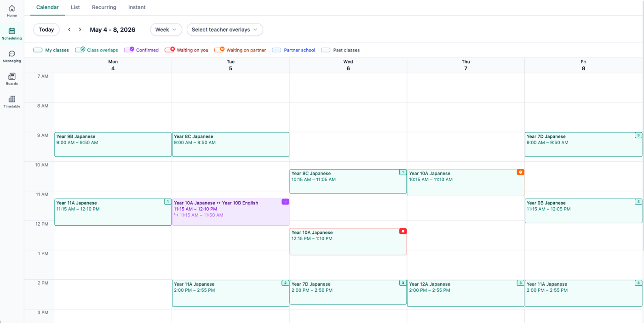The width and height of the screenshot is (644, 323).
Task: Toggle the Waiting on partner legend filter
Action: [x=240, y=50]
